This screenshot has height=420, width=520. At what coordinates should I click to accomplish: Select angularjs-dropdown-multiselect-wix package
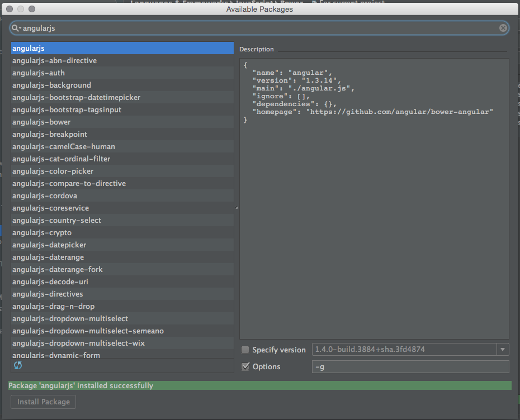122,343
